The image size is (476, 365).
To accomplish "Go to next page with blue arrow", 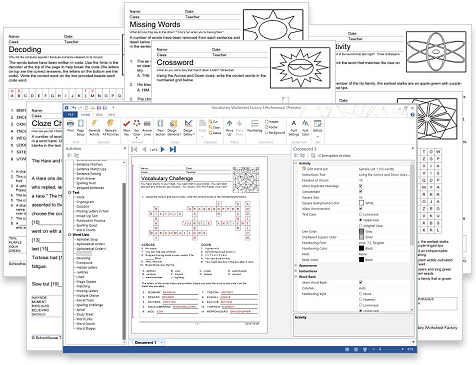I will [x=163, y=149].
